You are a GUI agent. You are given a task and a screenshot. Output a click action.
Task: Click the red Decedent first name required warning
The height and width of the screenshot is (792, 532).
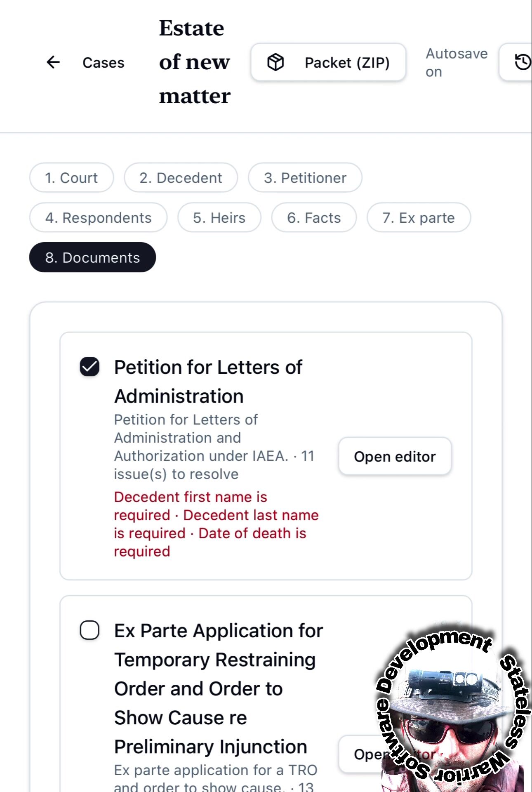point(191,506)
